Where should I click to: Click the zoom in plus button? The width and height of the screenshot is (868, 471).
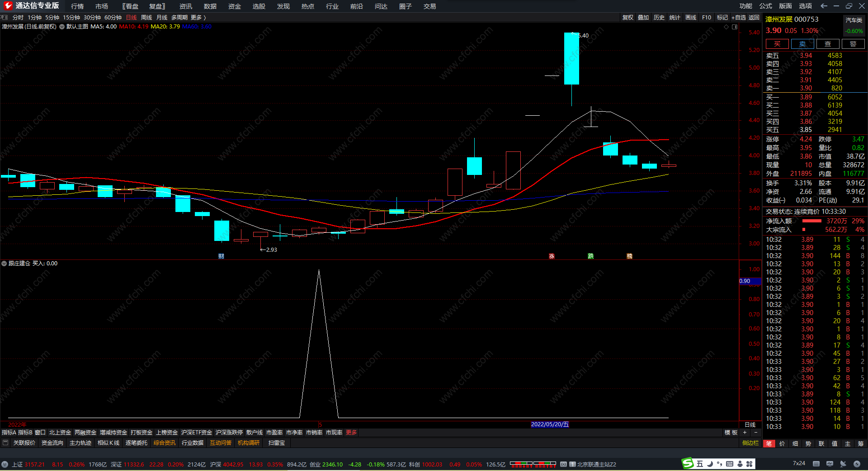pyautogui.click(x=745, y=433)
